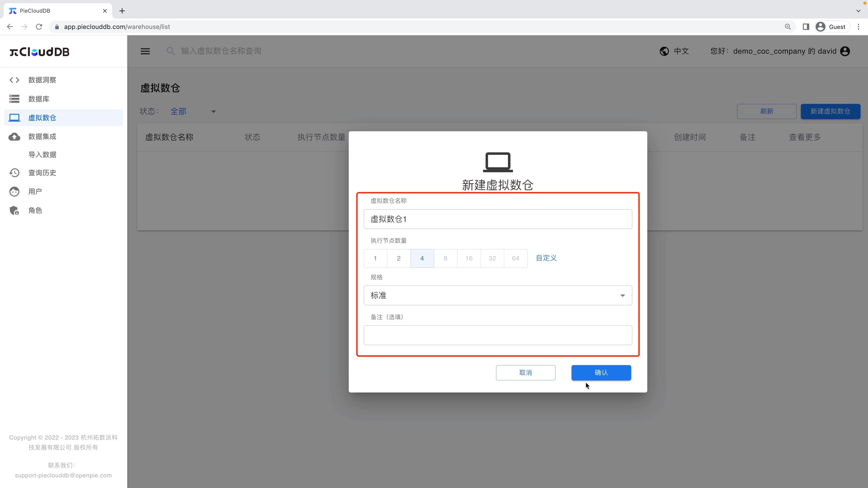Select 角色 in the sidebar

point(35,210)
